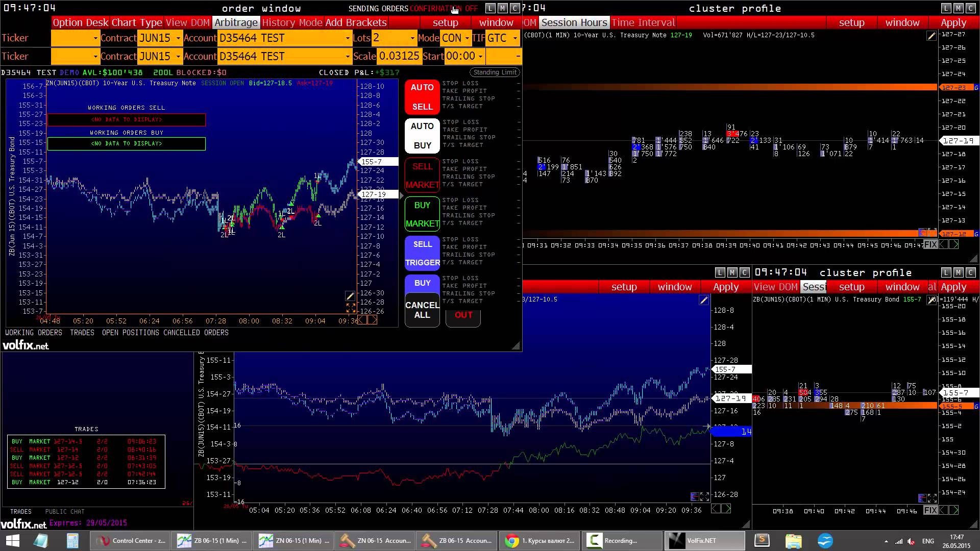Click the orange 155-5 level in bottom-right profile
980x551 pixels.
click(x=955, y=406)
